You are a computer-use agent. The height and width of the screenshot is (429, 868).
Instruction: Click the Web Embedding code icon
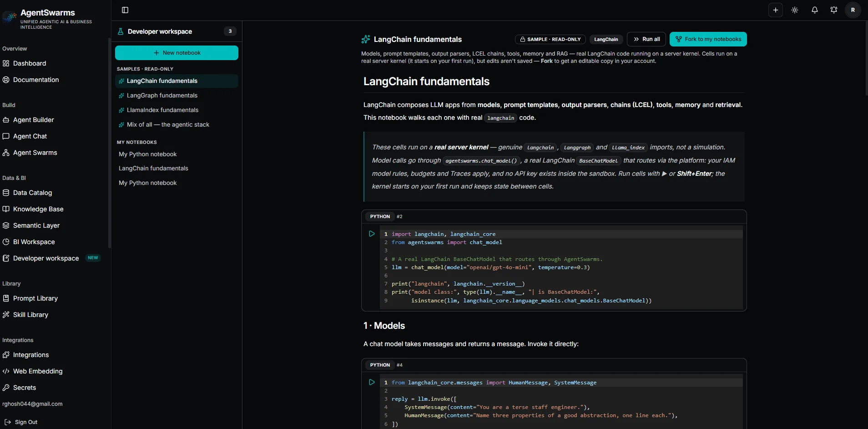tap(6, 371)
